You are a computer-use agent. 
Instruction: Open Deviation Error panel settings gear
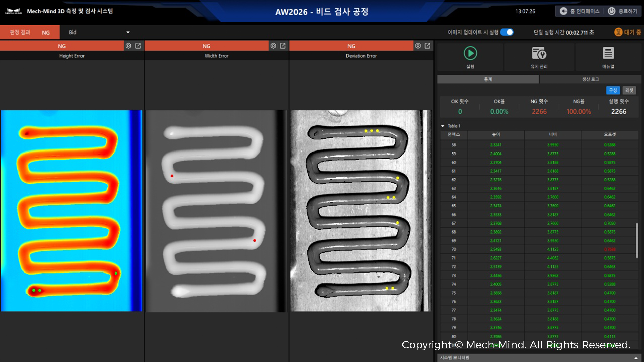(418, 46)
